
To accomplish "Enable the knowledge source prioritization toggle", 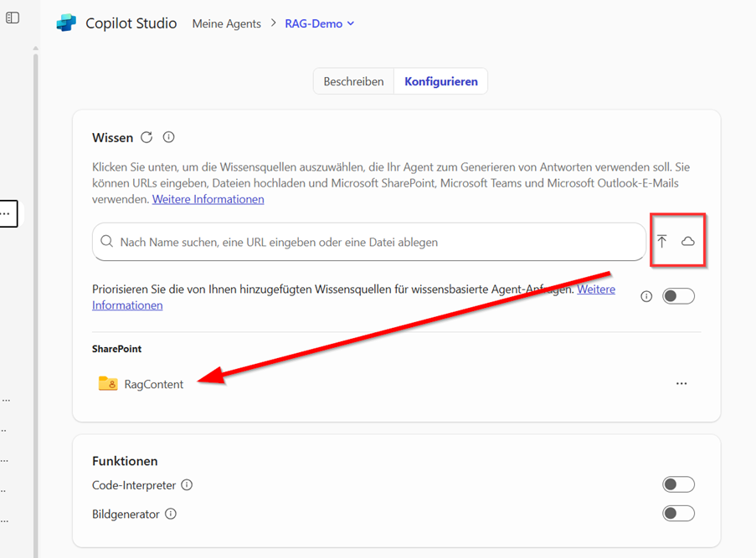I will (678, 295).
